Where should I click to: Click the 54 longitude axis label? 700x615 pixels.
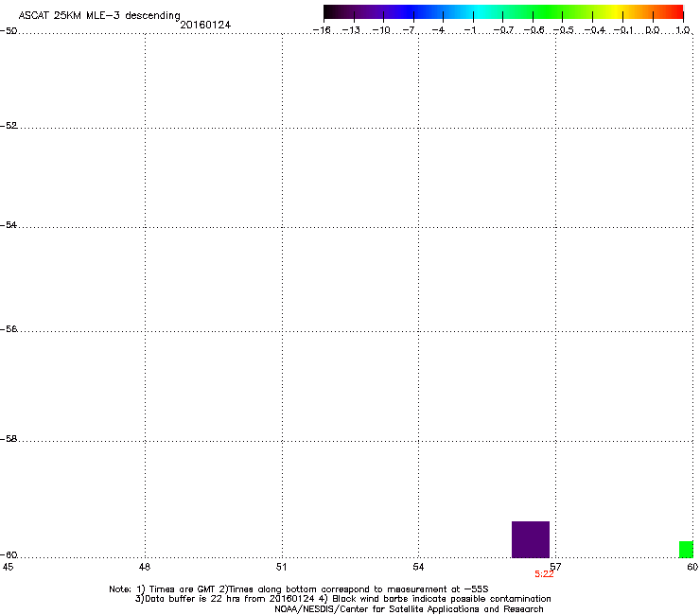tap(418, 567)
